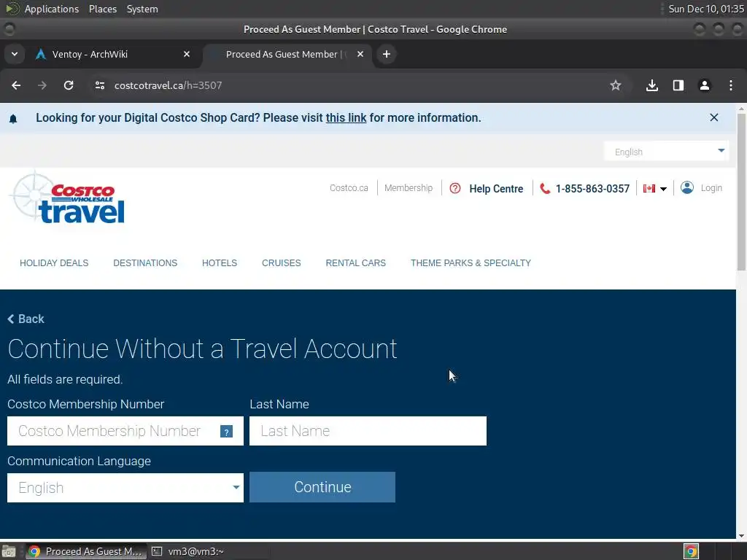Open the tab search chevron
The width and height of the screenshot is (747, 560).
(15, 54)
